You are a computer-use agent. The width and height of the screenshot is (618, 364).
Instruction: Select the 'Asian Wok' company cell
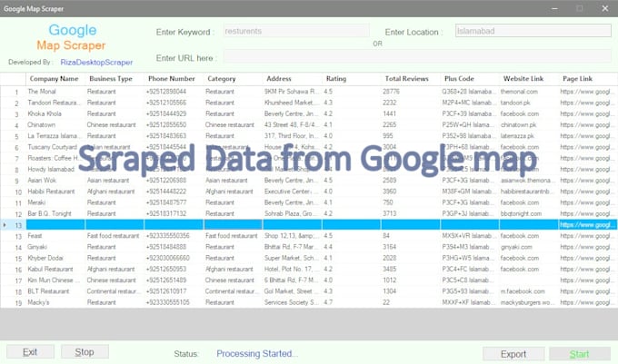(55, 181)
